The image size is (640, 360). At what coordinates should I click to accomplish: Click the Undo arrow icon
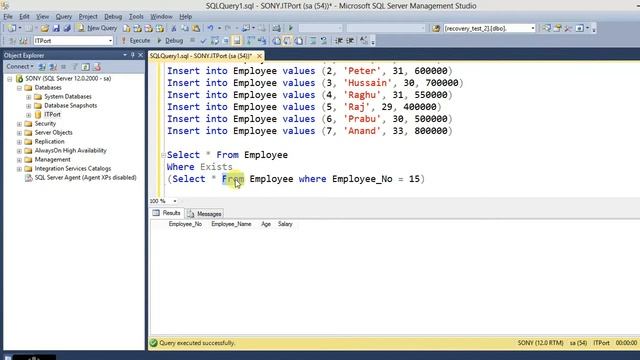[x=211, y=28]
